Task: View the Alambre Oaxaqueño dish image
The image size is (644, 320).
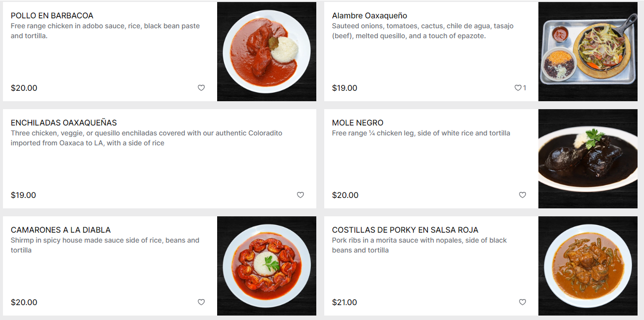Action: (588, 52)
